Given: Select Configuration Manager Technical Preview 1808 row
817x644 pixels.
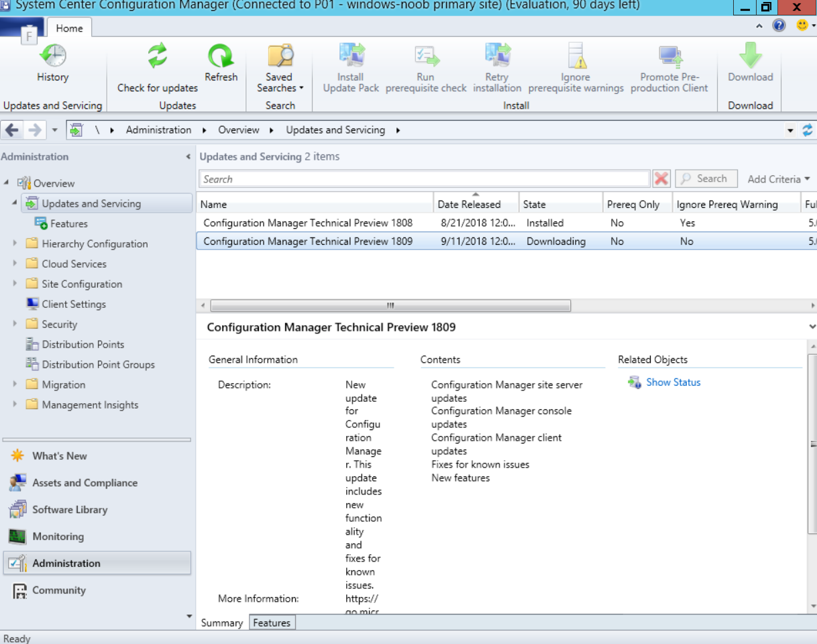Looking at the screenshot, I should pos(506,223).
